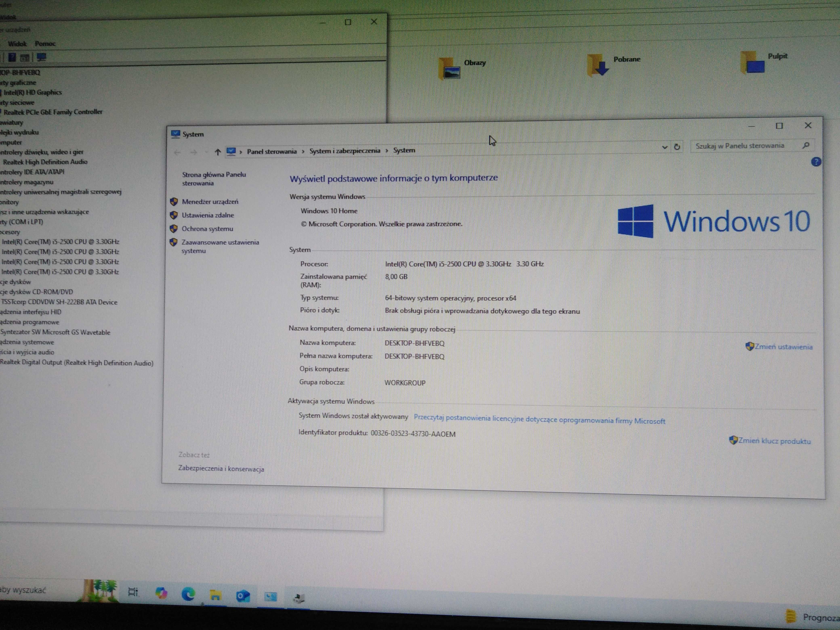Open Outlook from the taskbar
Image resolution: width=840 pixels, height=630 pixels.
(243, 596)
